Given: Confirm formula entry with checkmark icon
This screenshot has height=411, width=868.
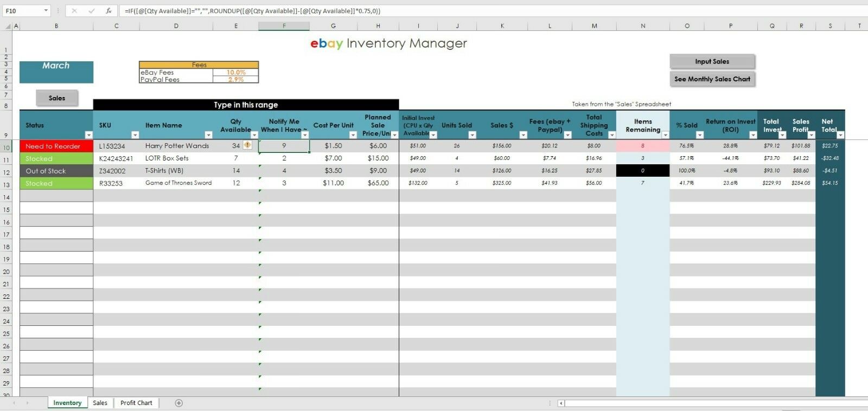Looking at the screenshot, I should (x=91, y=11).
